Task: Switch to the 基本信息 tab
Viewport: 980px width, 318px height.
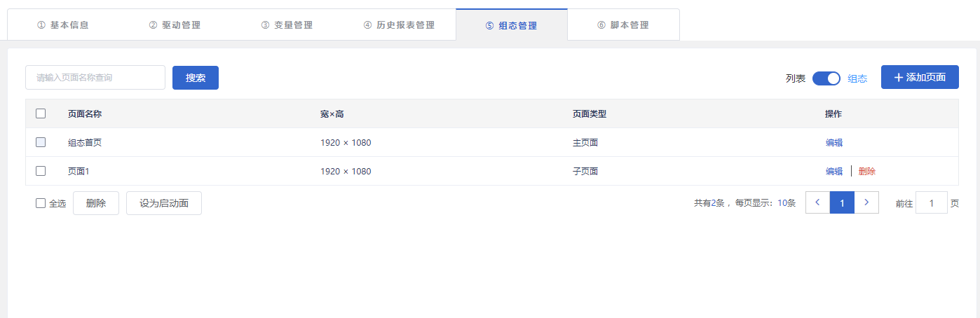Action: click(63, 25)
